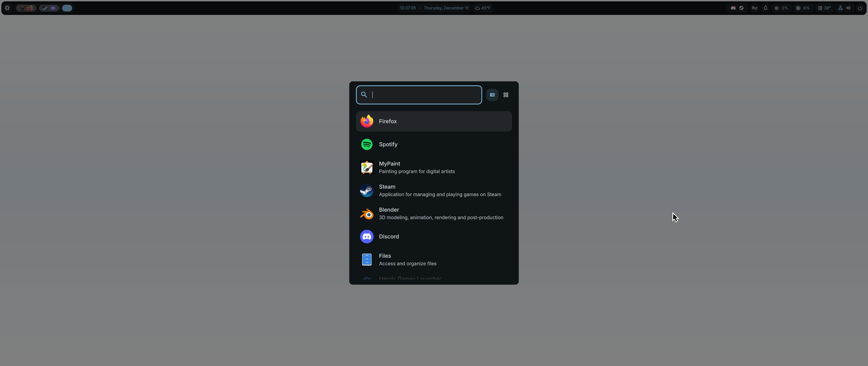Open Spotify from the launcher results

tap(434, 144)
